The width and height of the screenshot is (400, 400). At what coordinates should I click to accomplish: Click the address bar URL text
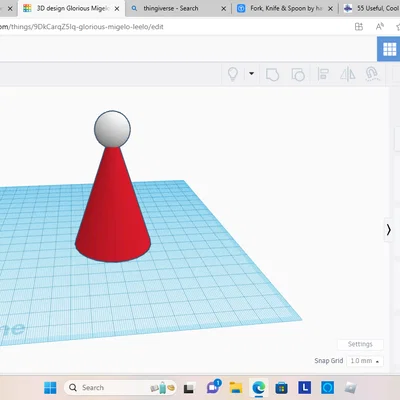coord(82,27)
